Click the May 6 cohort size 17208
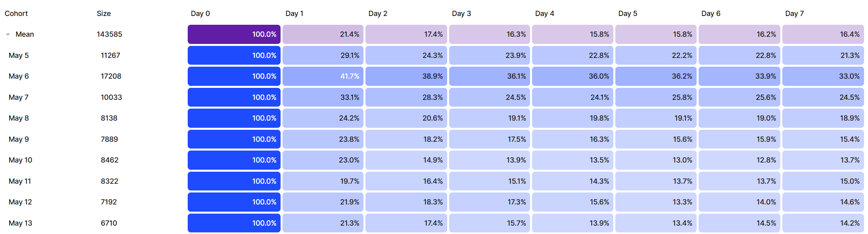The image size is (868, 234). click(x=111, y=76)
